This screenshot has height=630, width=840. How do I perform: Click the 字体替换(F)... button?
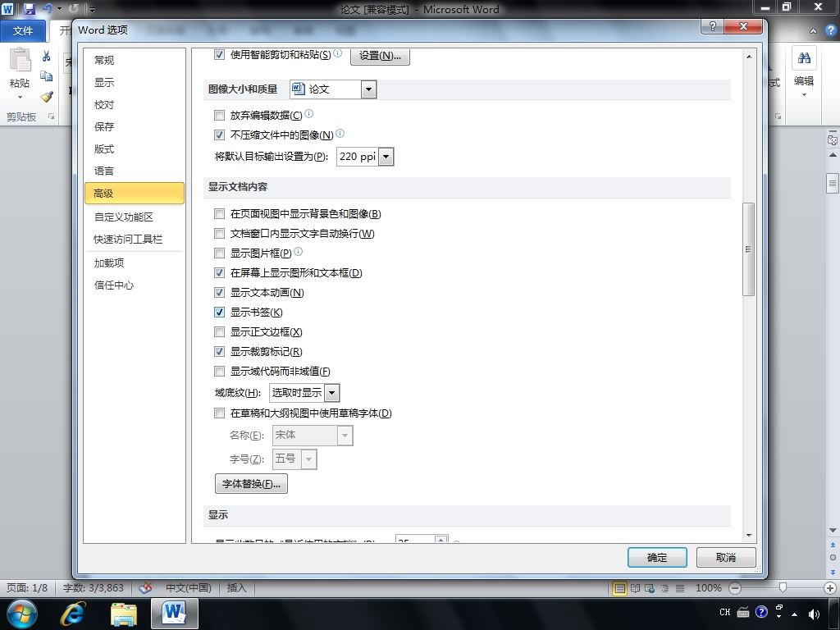point(251,484)
